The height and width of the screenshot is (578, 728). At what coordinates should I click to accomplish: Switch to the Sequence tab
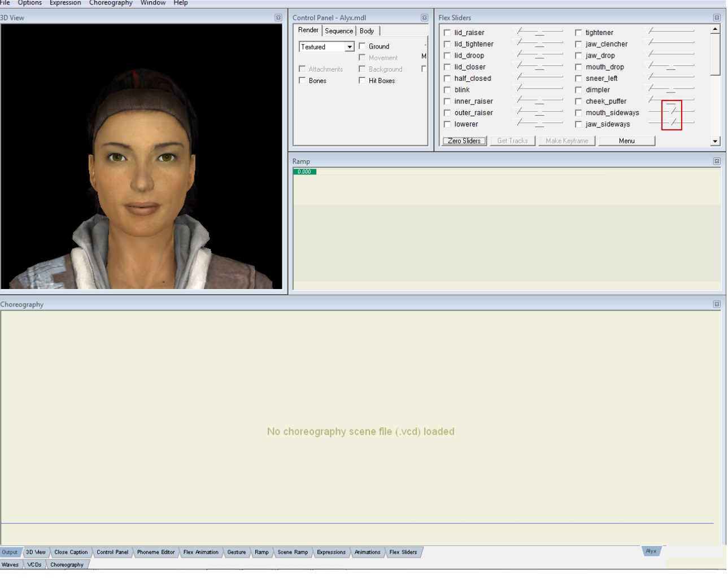tap(339, 31)
